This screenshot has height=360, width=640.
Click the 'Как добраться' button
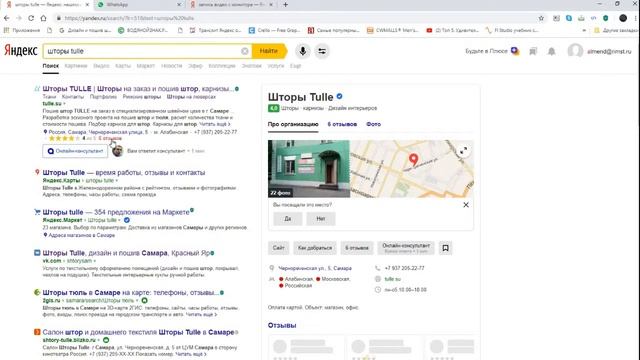point(315,248)
